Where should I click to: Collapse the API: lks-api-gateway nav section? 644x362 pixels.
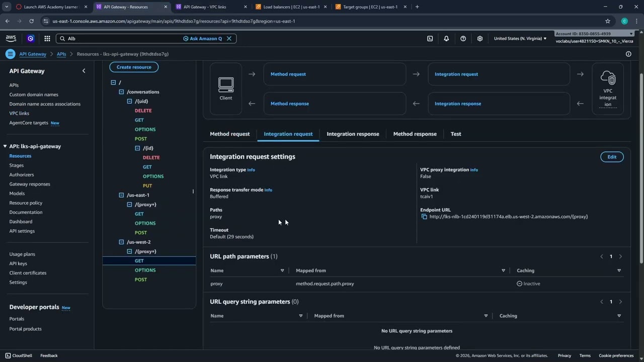[x=5, y=146]
